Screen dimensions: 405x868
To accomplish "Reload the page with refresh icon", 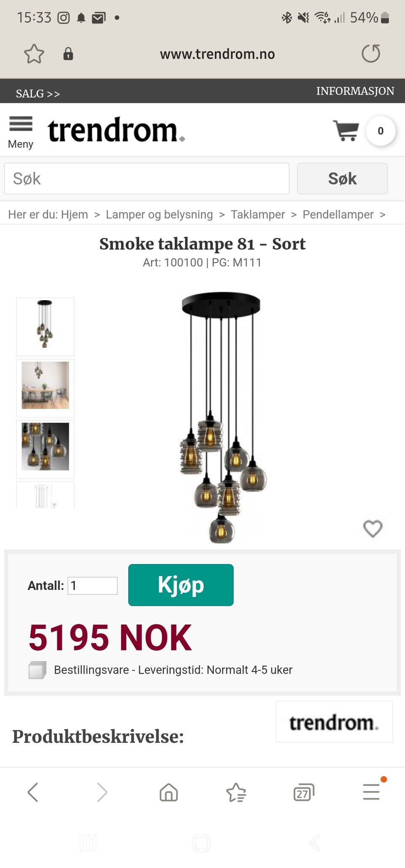I will [x=371, y=54].
